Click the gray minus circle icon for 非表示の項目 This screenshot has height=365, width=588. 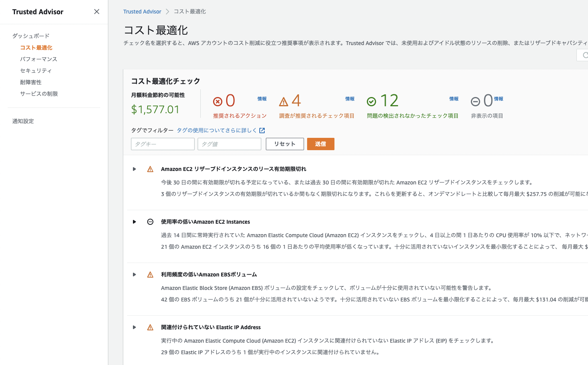pos(475,102)
